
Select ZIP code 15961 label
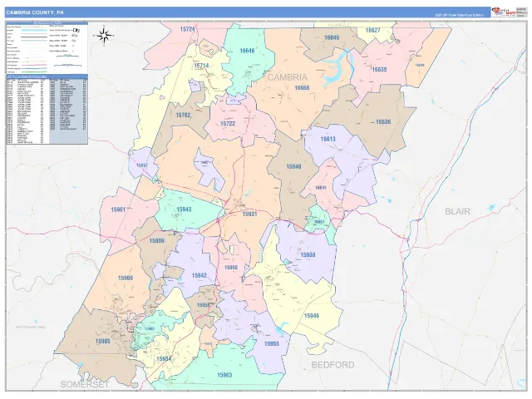[x=118, y=209]
